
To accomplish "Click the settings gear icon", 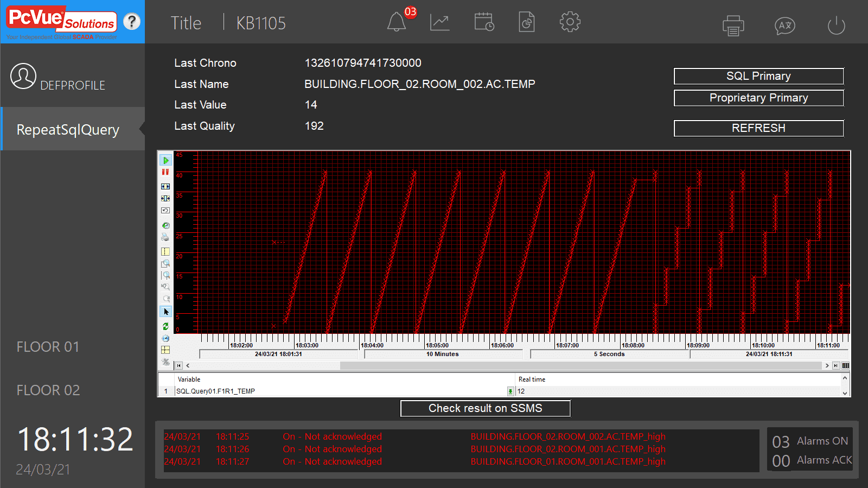I will click(570, 22).
